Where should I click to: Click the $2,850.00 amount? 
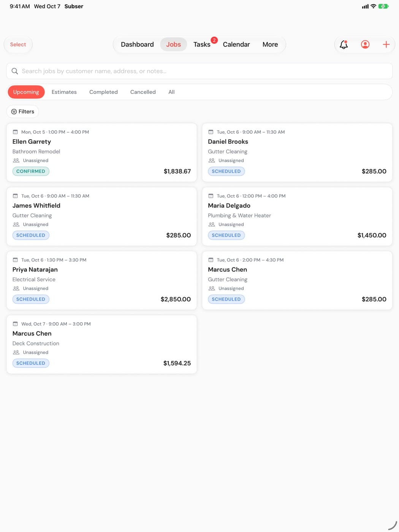176,299
